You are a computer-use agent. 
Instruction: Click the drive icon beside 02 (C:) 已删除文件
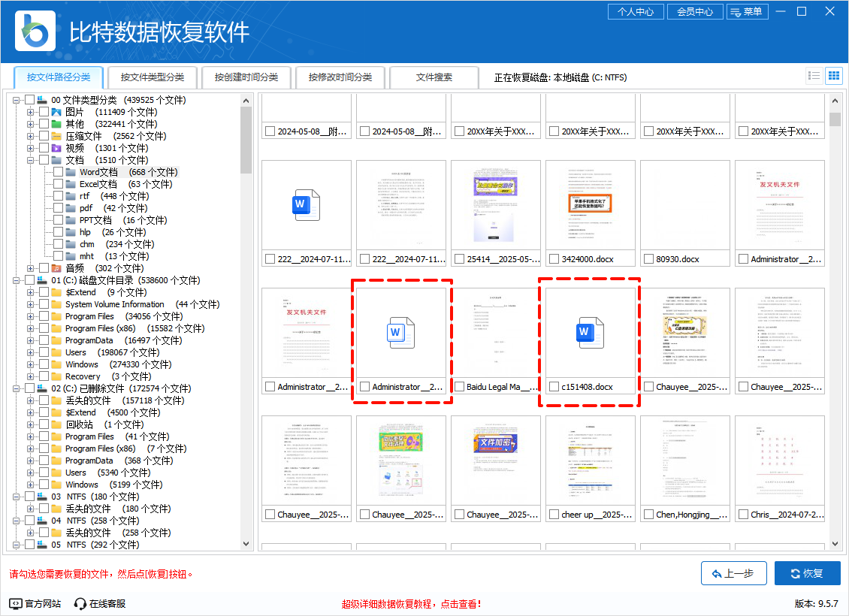click(x=42, y=388)
